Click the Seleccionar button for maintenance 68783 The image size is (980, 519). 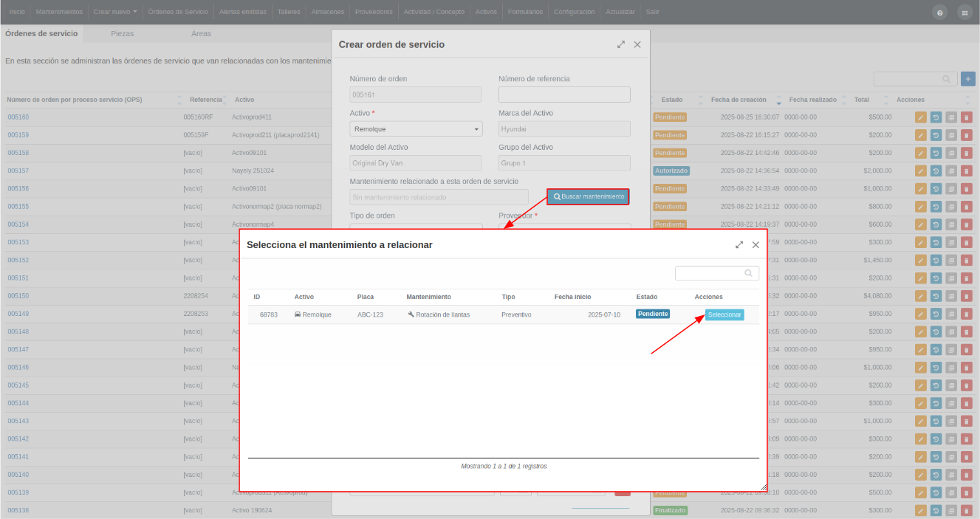tap(724, 315)
